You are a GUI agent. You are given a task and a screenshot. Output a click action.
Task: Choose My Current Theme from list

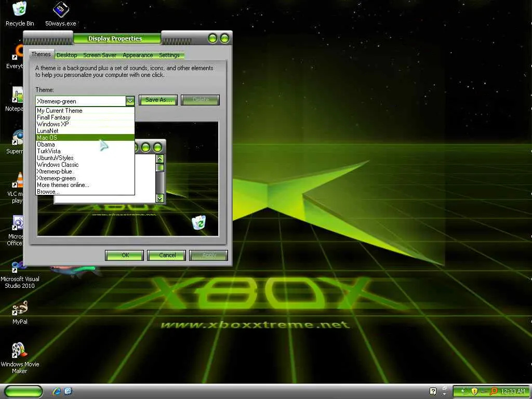[85, 111]
